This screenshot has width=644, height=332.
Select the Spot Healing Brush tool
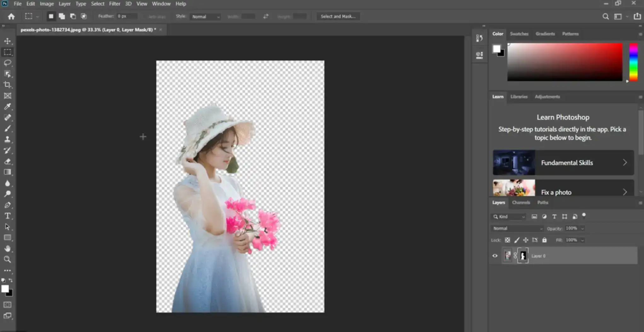(x=8, y=117)
